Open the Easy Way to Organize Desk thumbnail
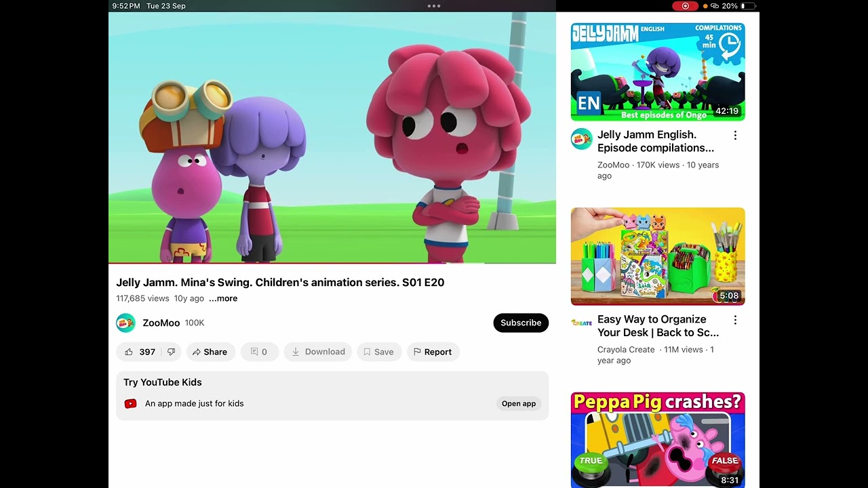This screenshot has height=488, width=868. 658,256
